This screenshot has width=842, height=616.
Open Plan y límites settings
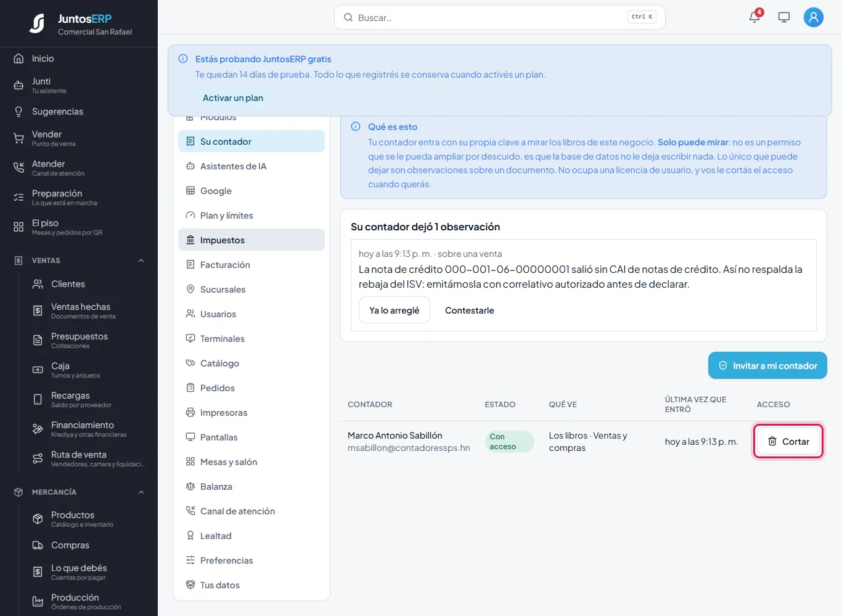(x=251, y=216)
